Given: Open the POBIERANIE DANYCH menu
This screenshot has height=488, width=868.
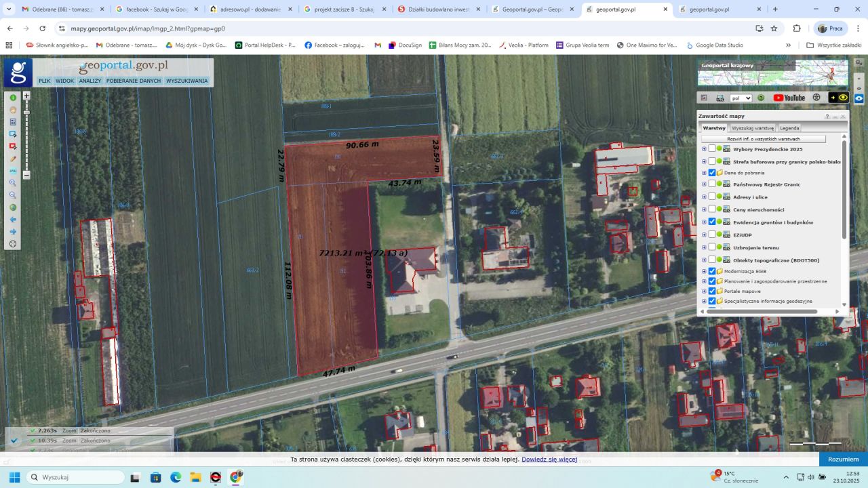Looking at the screenshot, I should (134, 81).
